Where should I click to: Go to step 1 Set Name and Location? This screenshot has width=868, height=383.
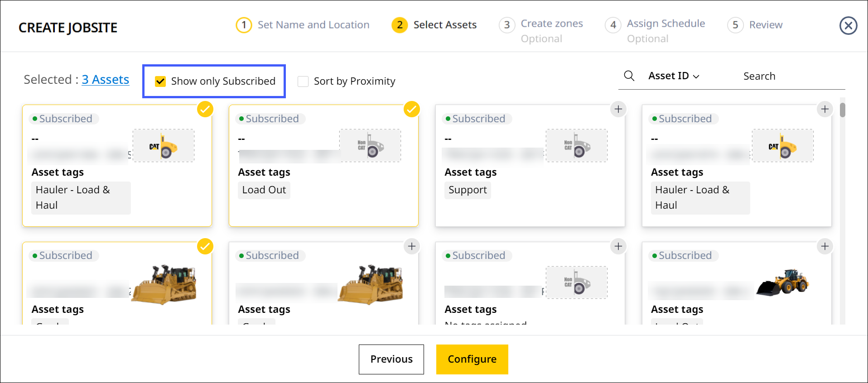303,25
